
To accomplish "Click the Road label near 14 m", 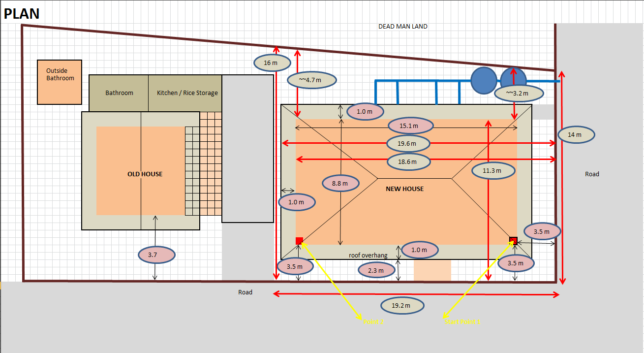I will pyautogui.click(x=592, y=174).
